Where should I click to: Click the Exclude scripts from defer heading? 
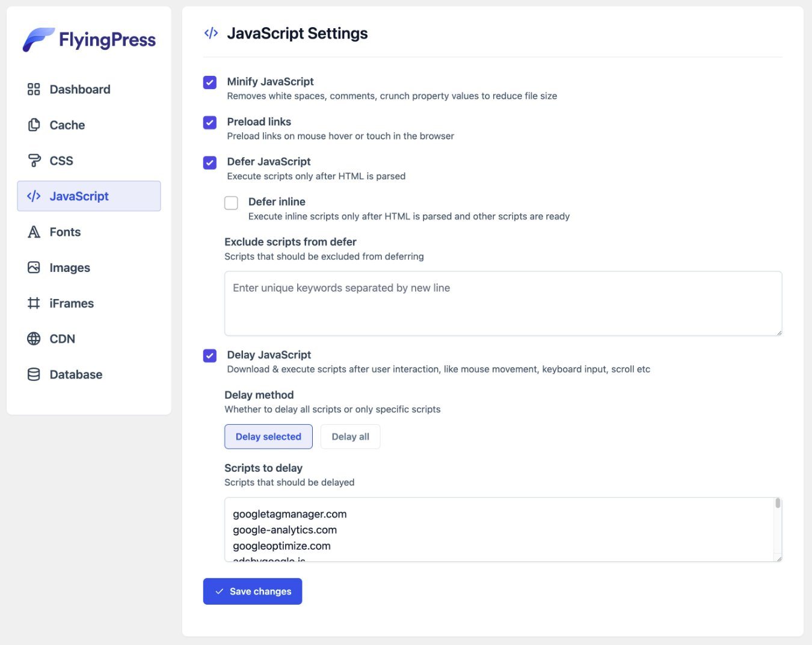click(x=291, y=242)
